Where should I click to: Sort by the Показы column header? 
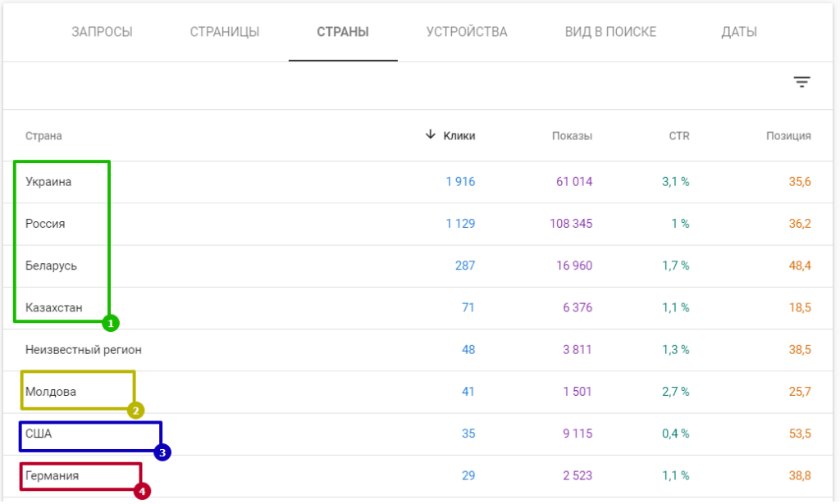tap(572, 136)
